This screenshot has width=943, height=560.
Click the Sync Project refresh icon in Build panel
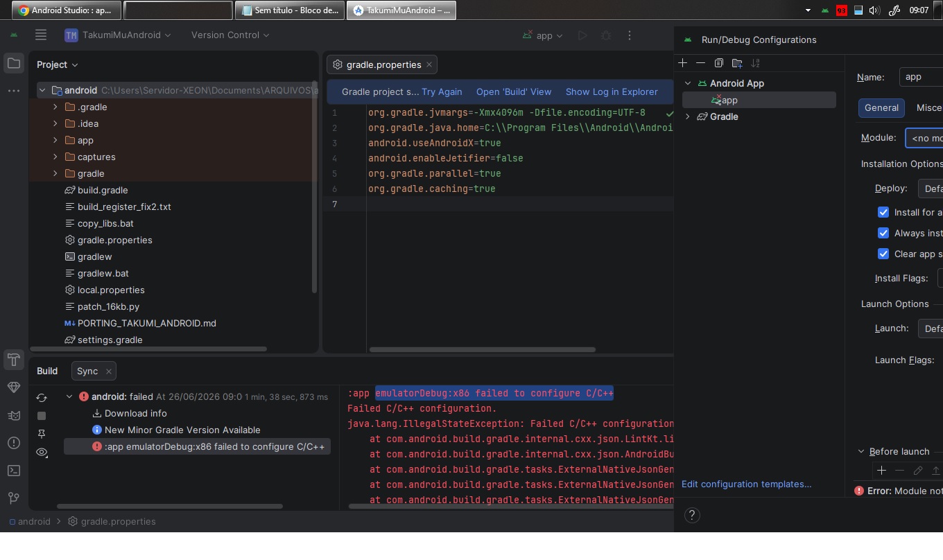pyautogui.click(x=42, y=397)
